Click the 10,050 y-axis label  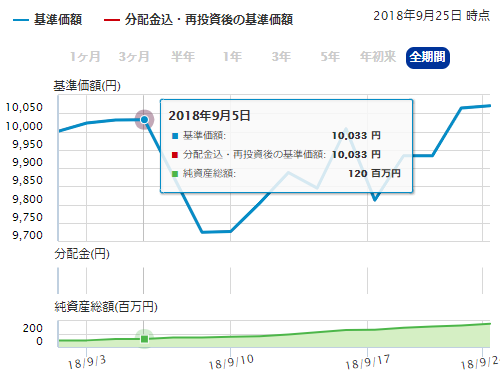pyautogui.click(x=24, y=107)
